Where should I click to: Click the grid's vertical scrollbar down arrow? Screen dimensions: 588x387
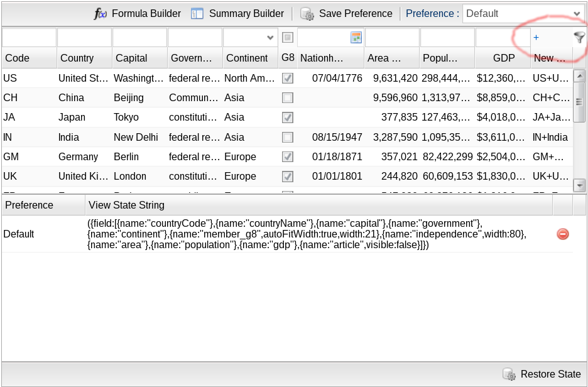[x=580, y=185]
